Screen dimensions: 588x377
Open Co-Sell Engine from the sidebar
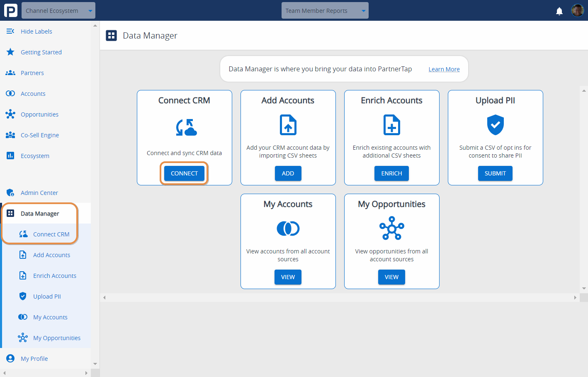[40, 135]
